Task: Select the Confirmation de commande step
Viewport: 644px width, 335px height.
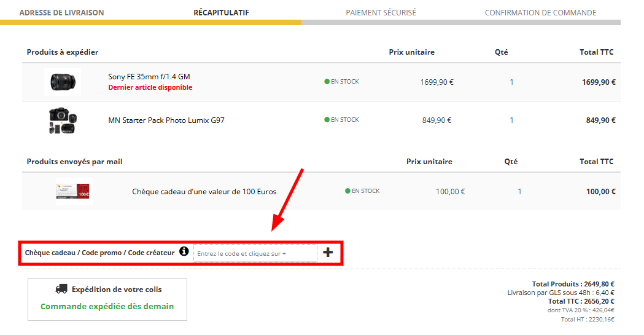Action: click(x=540, y=12)
